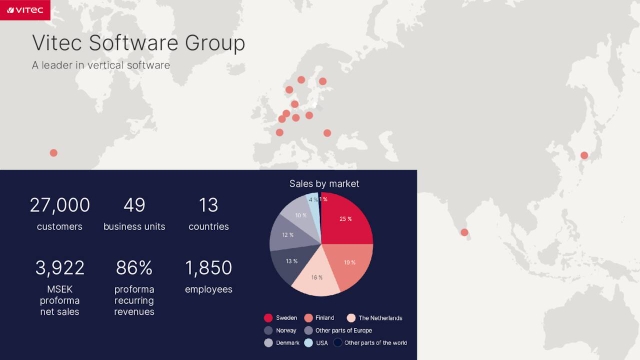Click the map marker near Sri Lanka
Viewport: 640px width, 360px height.
[x=464, y=232]
